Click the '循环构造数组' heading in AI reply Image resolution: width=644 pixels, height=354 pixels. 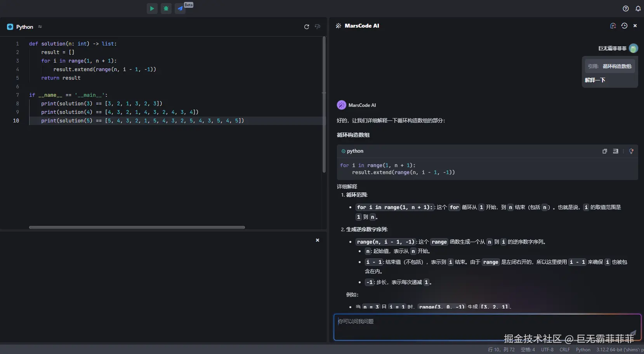click(x=353, y=135)
